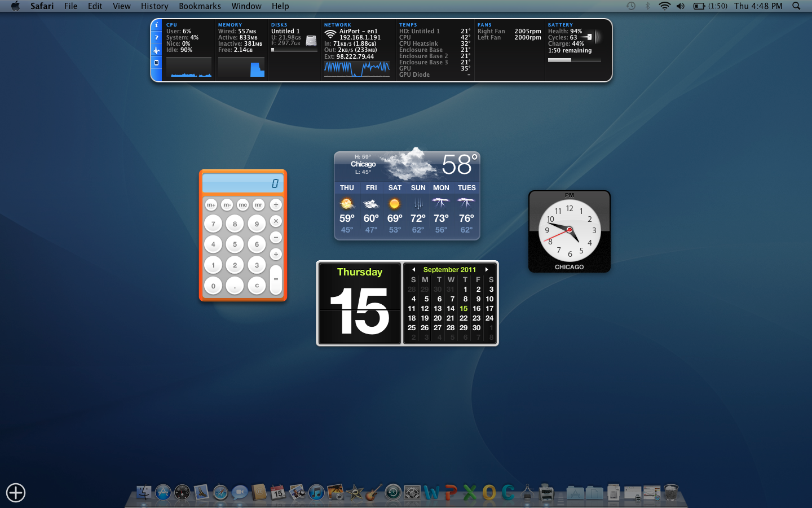812x508 pixels.
Task: Launch the App Store from the Dock
Action: (163, 493)
